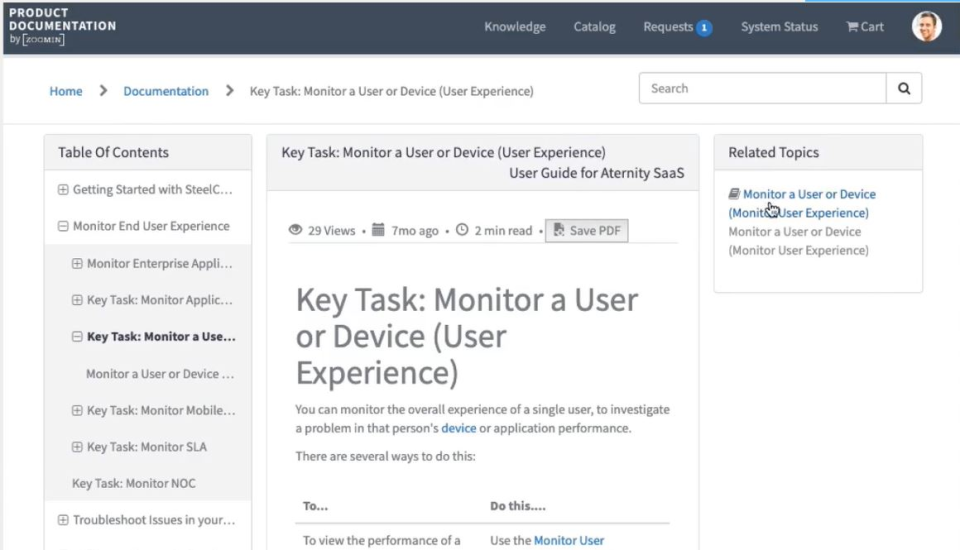Expand Key Task: Monitor SLA node
Screen dimensions: 960x550
(77, 447)
